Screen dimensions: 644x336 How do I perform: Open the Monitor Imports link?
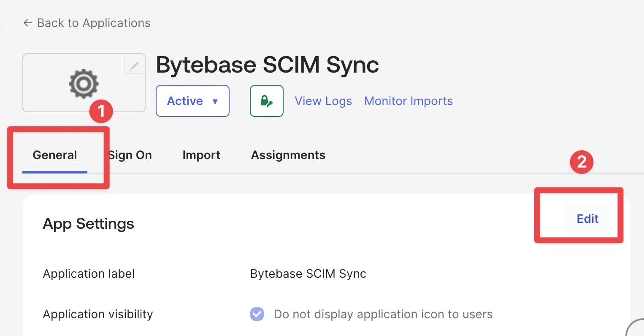tap(408, 101)
